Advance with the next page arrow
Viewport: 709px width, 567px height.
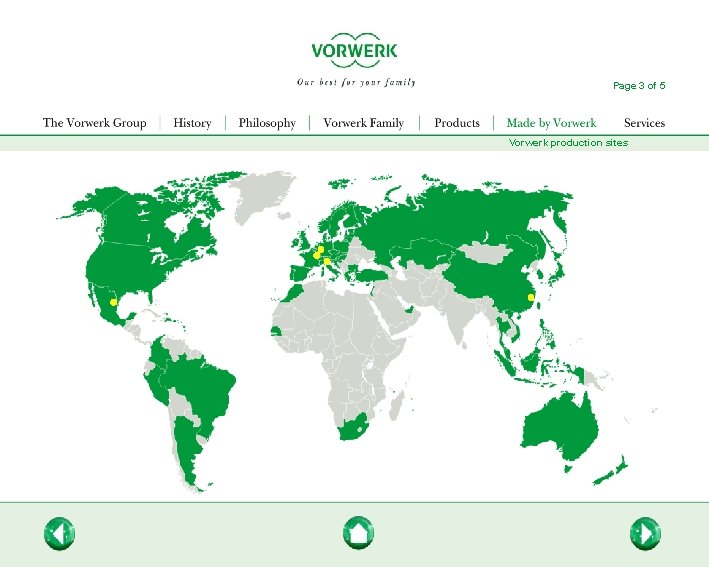coord(645,534)
